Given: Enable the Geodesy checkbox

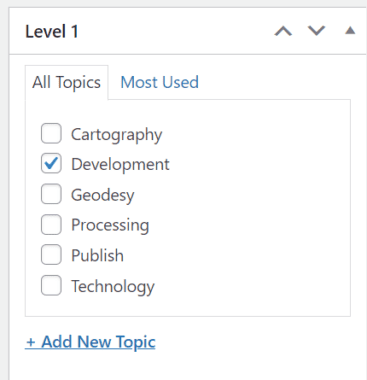Looking at the screenshot, I should click(x=51, y=194).
